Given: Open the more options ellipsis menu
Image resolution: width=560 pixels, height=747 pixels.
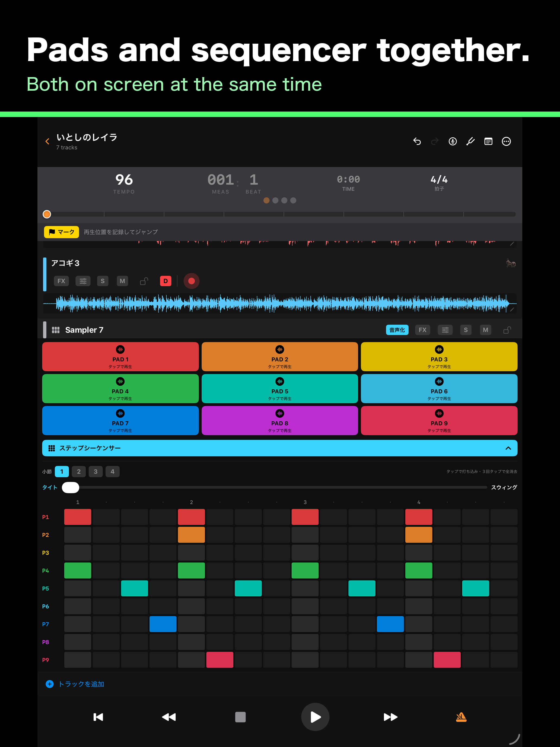Looking at the screenshot, I should (x=506, y=141).
